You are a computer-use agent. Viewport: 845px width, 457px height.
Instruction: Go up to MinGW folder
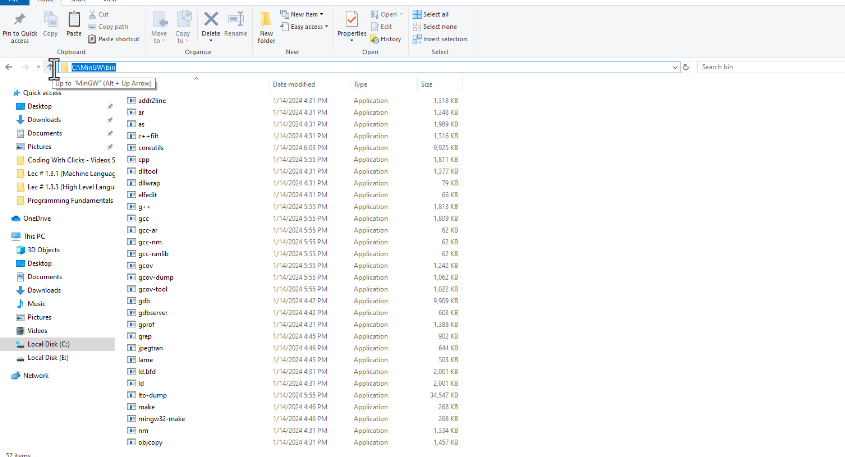point(50,67)
